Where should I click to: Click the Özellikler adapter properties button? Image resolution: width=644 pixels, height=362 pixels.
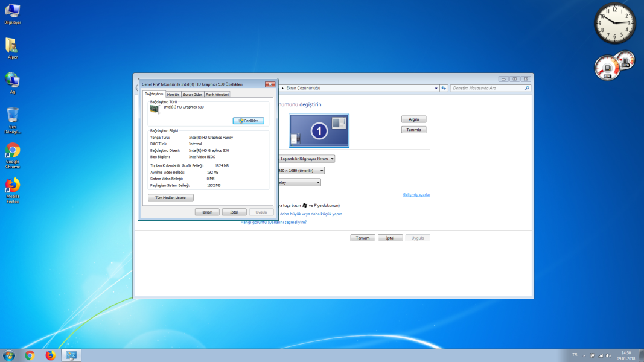tap(248, 121)
